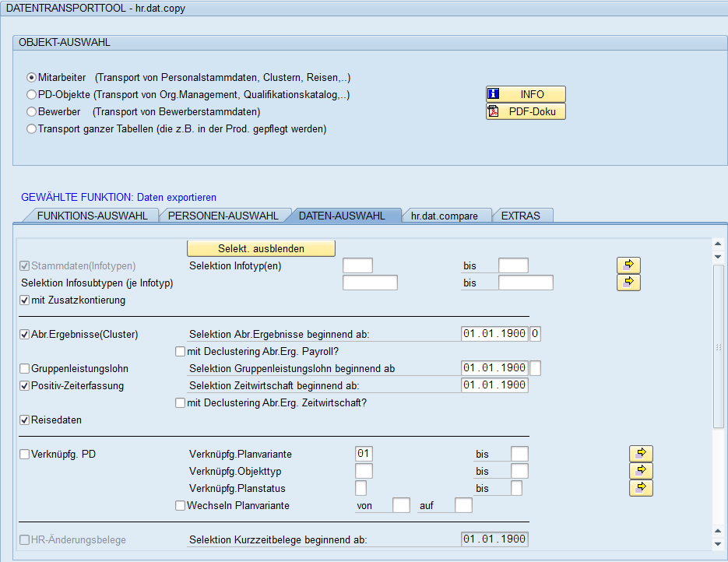Click label Selektion Zeitwirtschaft beginnend ab:
This screenshot has height=562, width=728.
pos(274,385)
